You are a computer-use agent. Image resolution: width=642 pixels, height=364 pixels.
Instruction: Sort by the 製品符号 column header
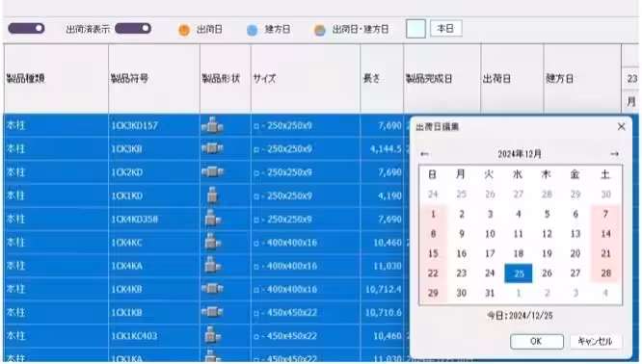(x=154, y=79)
